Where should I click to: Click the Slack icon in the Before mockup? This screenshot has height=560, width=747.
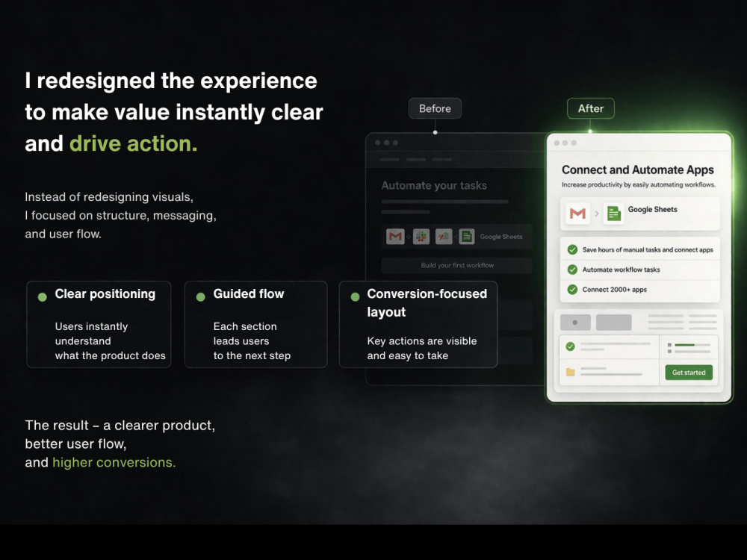pyautogui.click(x=421, y=236)
